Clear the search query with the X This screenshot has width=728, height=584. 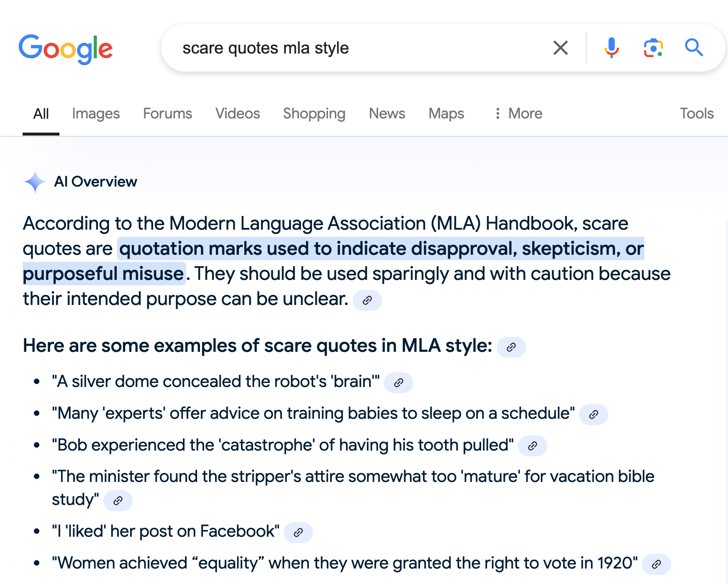560,48
